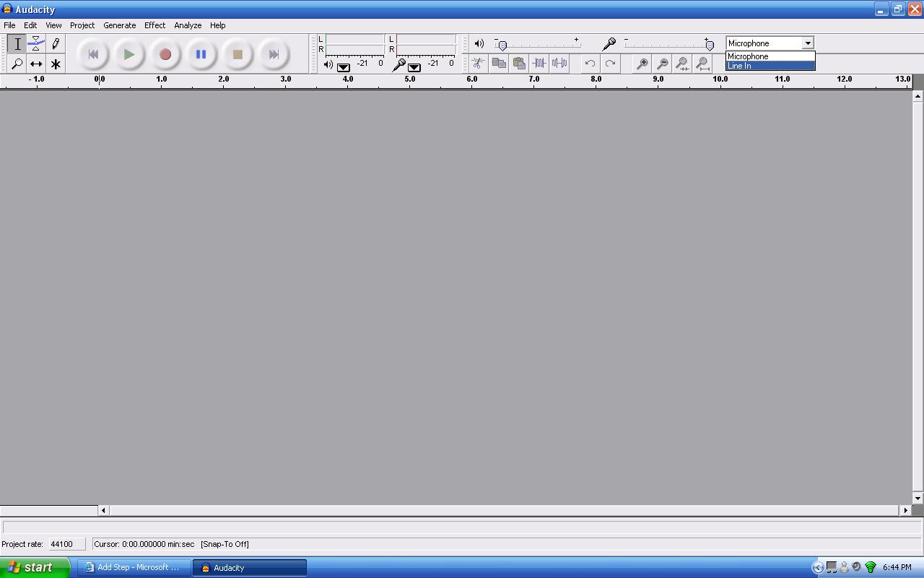Viewport: 924px width, 578px height.
Task: Open the View menu
Action: [x=53, y=25]
